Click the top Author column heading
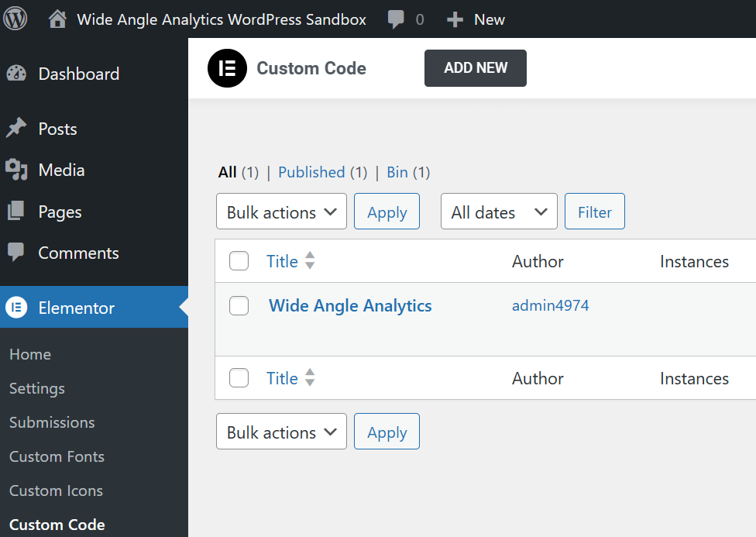The width and height of the screenshot is (756, 537). tap(538, 261)
